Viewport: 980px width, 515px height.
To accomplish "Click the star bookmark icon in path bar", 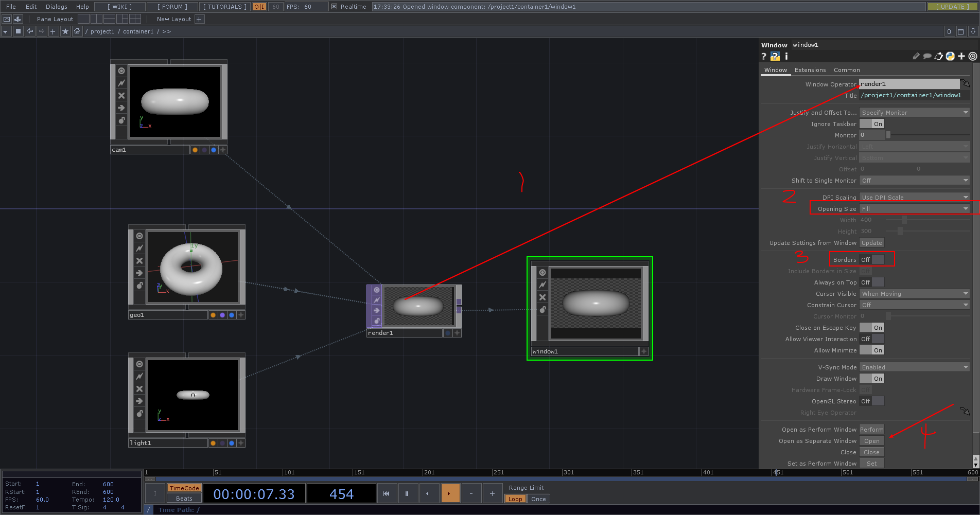I will pyautogui.click(x=65, y=31).
